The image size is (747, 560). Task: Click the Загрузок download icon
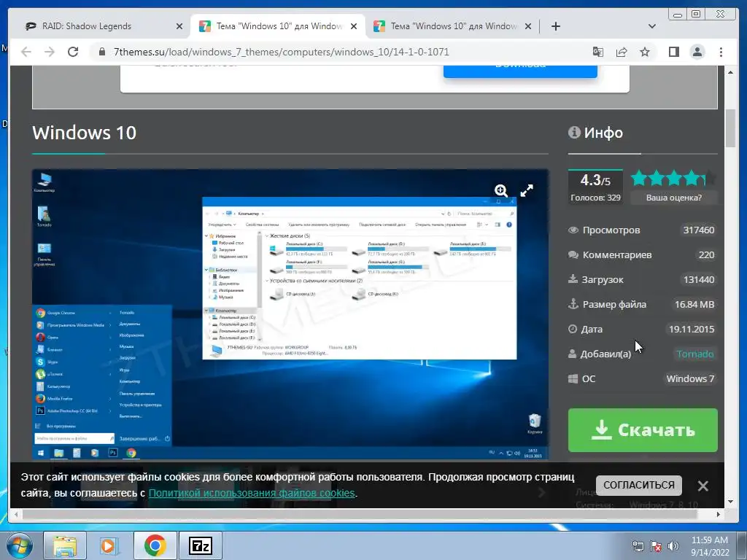573,279
